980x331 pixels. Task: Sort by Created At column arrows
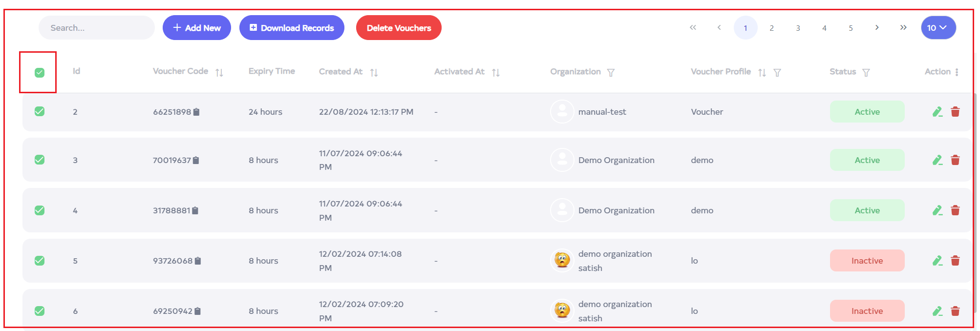[374, 72]
